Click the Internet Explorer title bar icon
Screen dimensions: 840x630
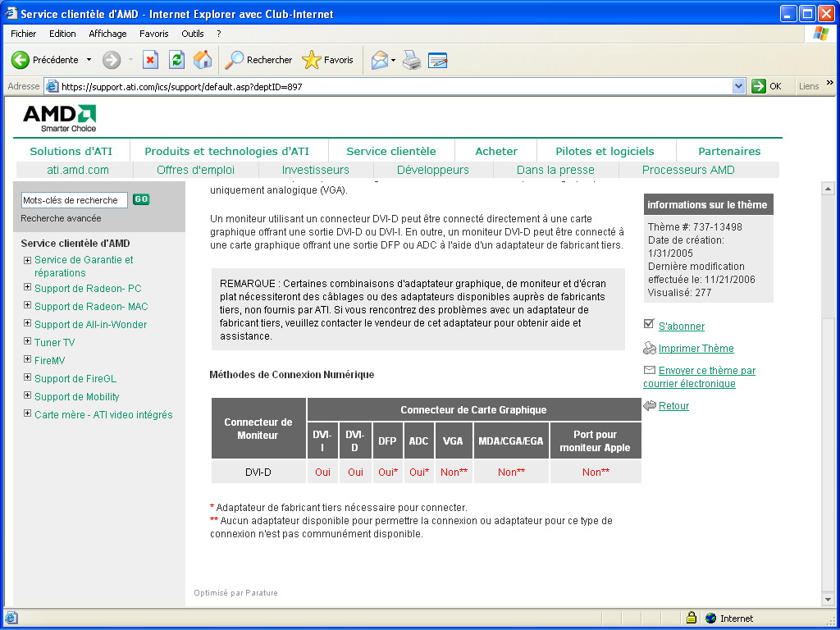(11, 13)
